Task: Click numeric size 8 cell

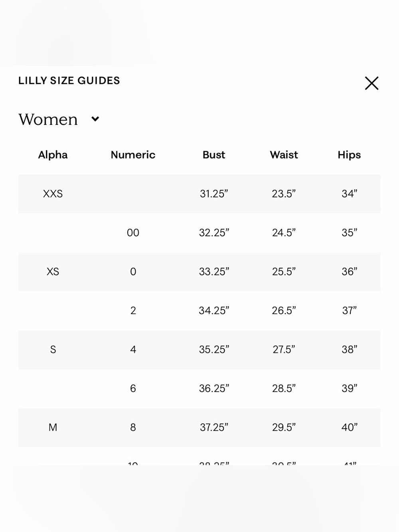Action: [133, 427]
